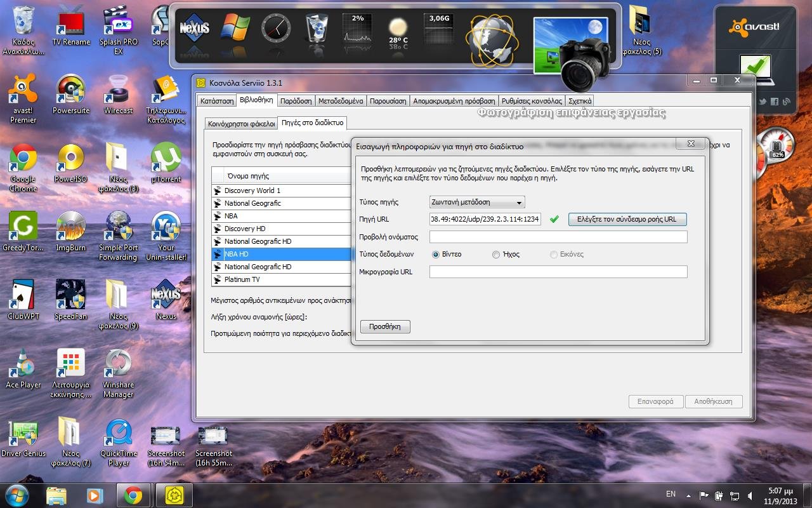Open Winshare Manager desktop shortcut
This screenshot has width=812, height=508.
pyautogui.click(x=119, y=373)
